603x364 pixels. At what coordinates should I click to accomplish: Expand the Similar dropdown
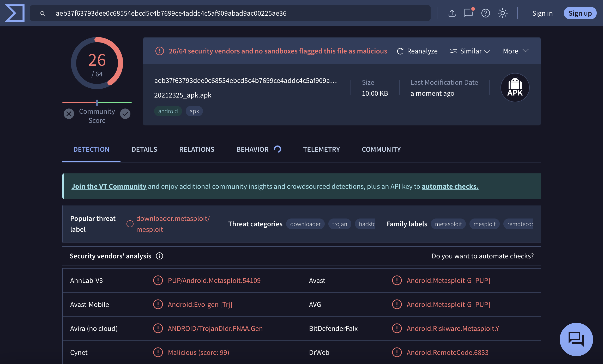click(470, 51)
